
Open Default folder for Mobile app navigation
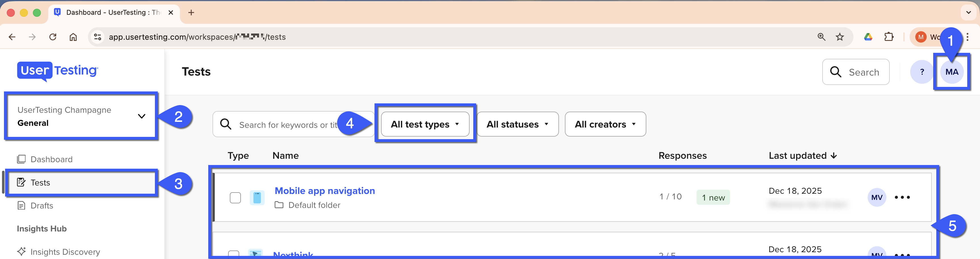point(314,205)
